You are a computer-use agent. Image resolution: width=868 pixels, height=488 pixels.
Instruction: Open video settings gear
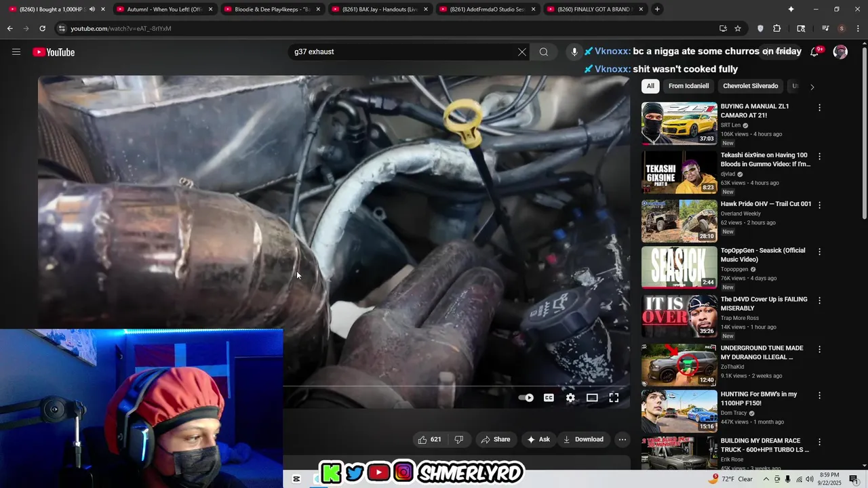click(570, 398)
